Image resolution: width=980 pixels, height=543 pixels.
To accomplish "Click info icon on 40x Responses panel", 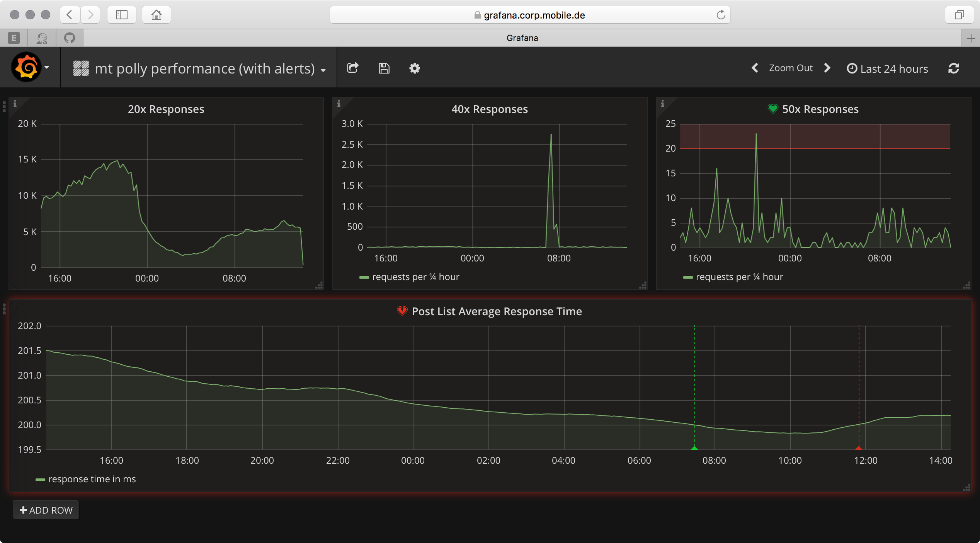I will (339, 104).
